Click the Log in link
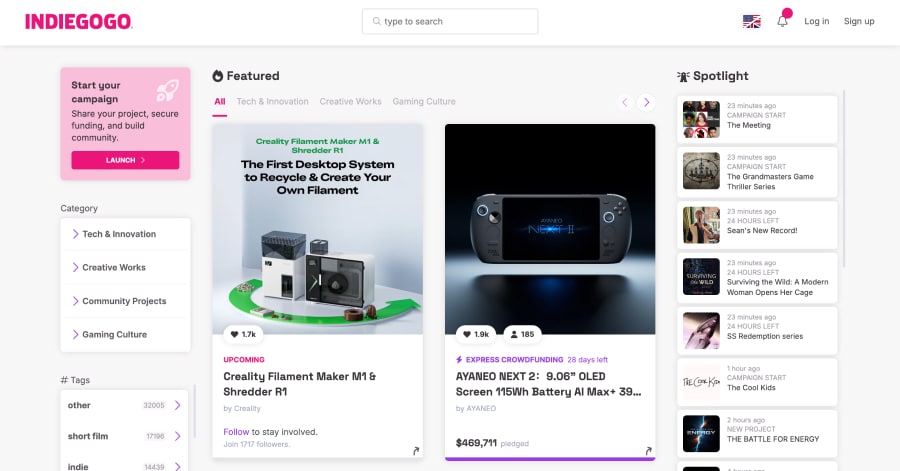Viewport: 900px width, 471px height. (x=816, y=21)
